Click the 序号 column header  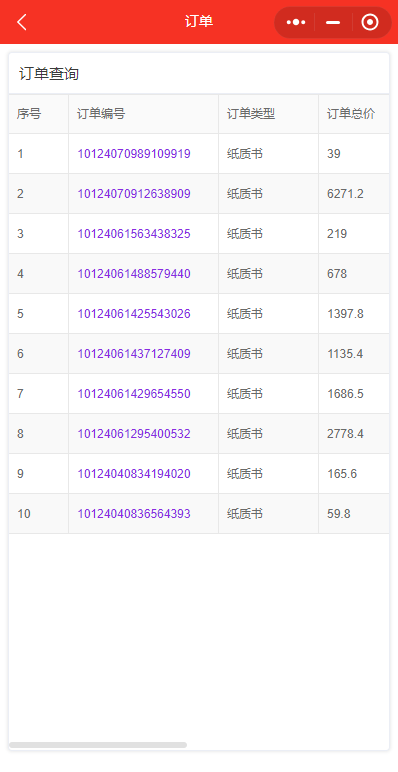pos(29,114)
